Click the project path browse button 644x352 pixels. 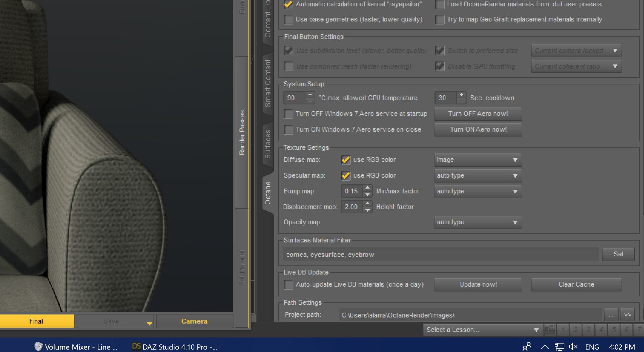tap(611, 315)
